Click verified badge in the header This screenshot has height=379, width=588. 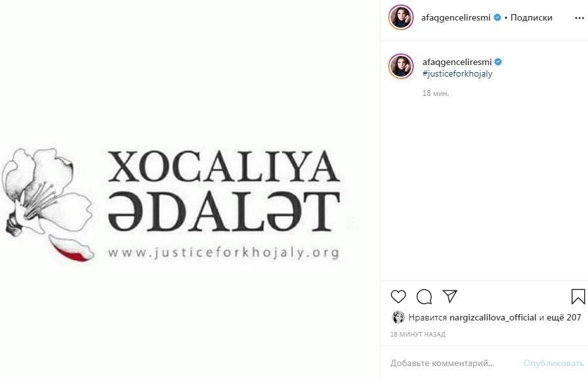pyautogui.click(x=497, y=17)
